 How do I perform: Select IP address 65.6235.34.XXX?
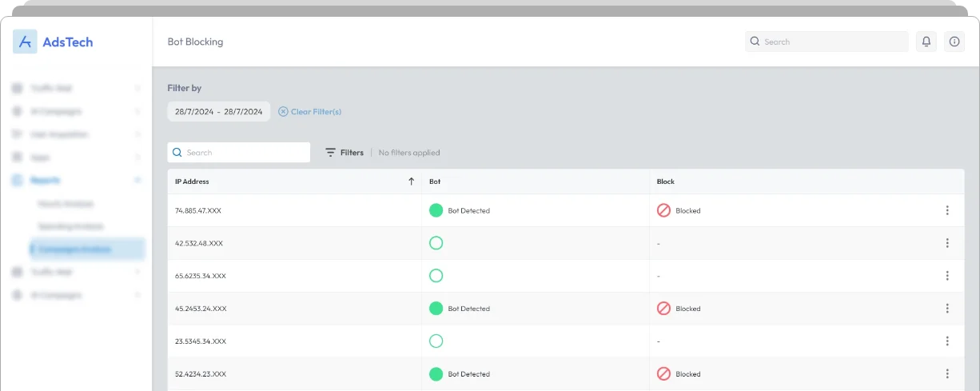point(201,276)
